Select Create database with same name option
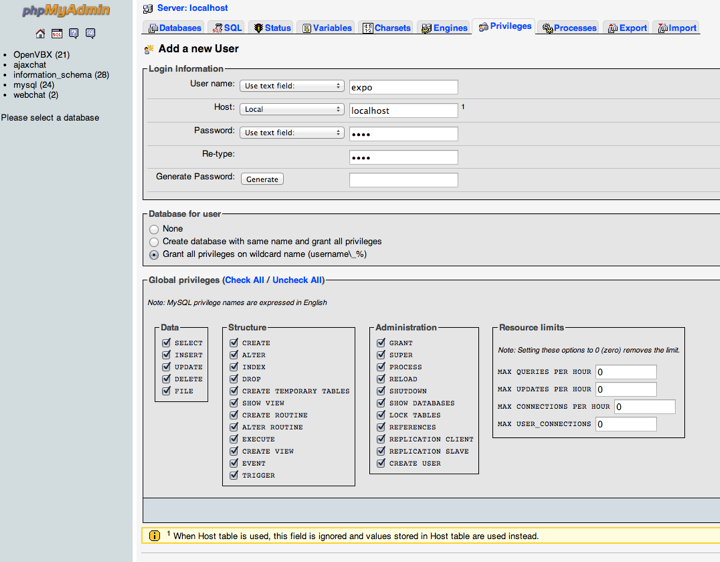 [154, 242]
